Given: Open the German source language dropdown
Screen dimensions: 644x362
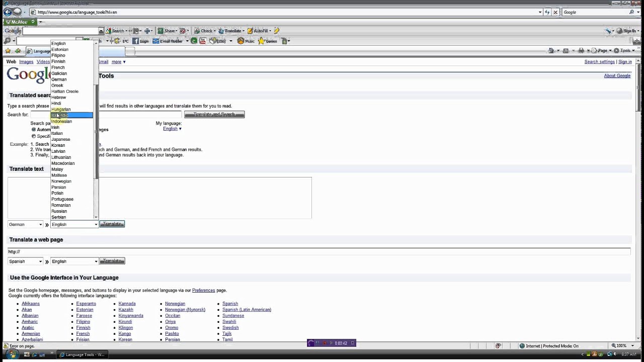Looking at the screenshot, I should coord(26,224).
